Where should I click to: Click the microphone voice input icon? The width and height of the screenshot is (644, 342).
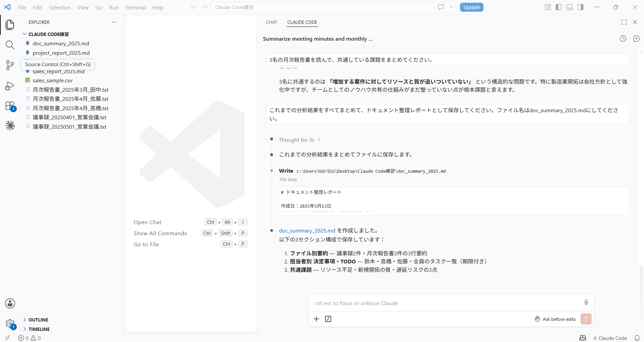tap(586, 302)
